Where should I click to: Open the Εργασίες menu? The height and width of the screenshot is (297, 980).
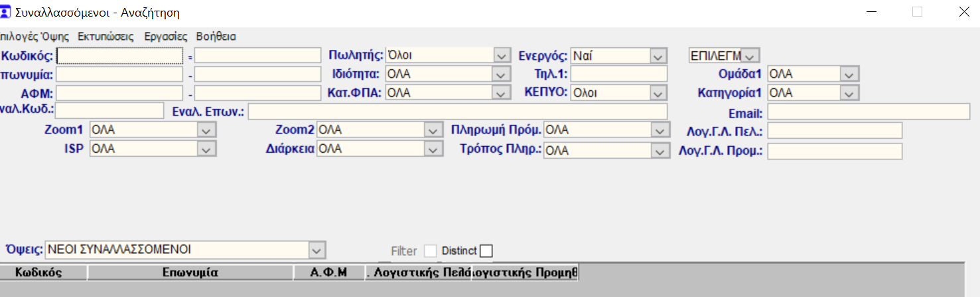[x=166, y=37]
